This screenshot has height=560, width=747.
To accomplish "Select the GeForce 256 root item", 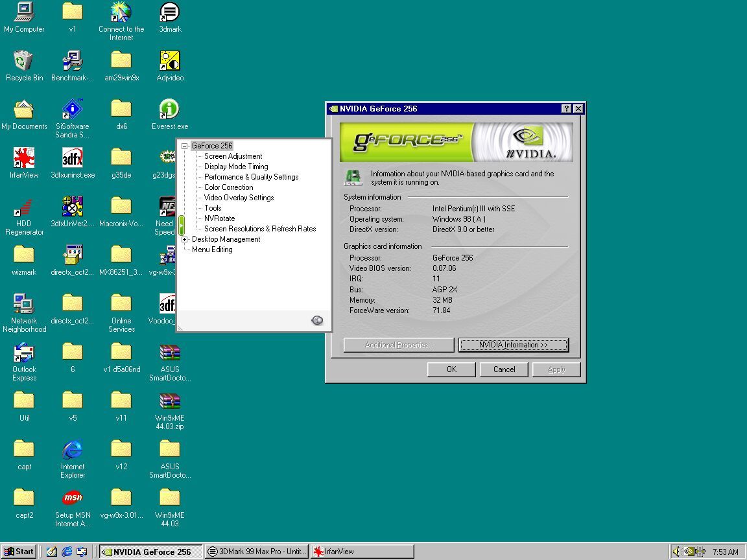I will coord(212,146).
